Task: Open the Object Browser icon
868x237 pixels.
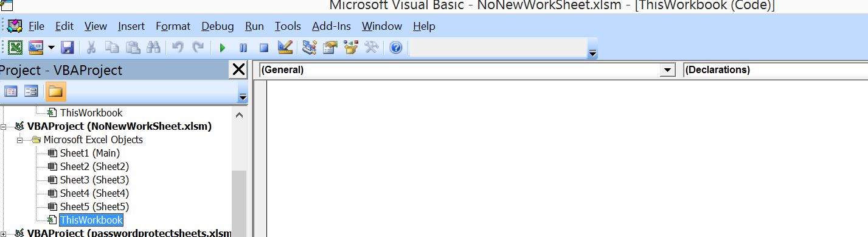Action: 351,48
